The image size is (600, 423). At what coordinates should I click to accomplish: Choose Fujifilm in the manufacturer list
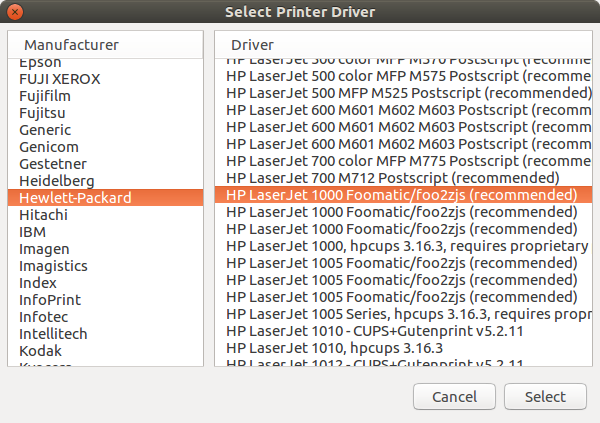coord(45,96)
